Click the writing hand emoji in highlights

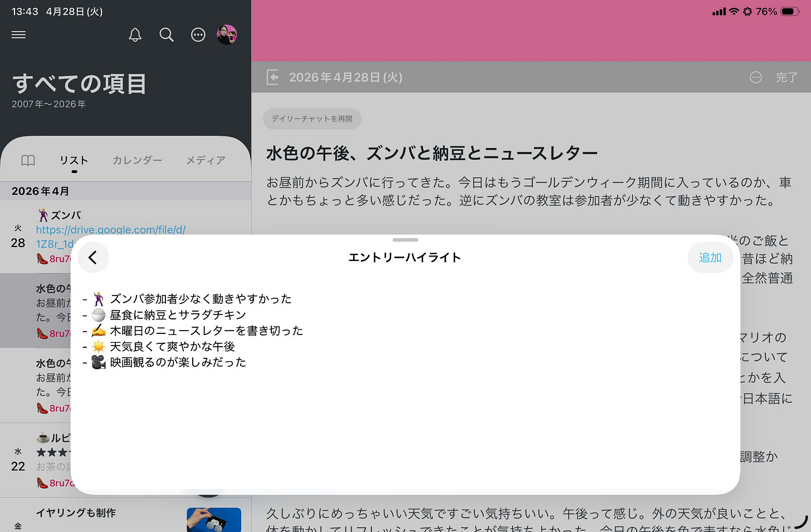99,331
